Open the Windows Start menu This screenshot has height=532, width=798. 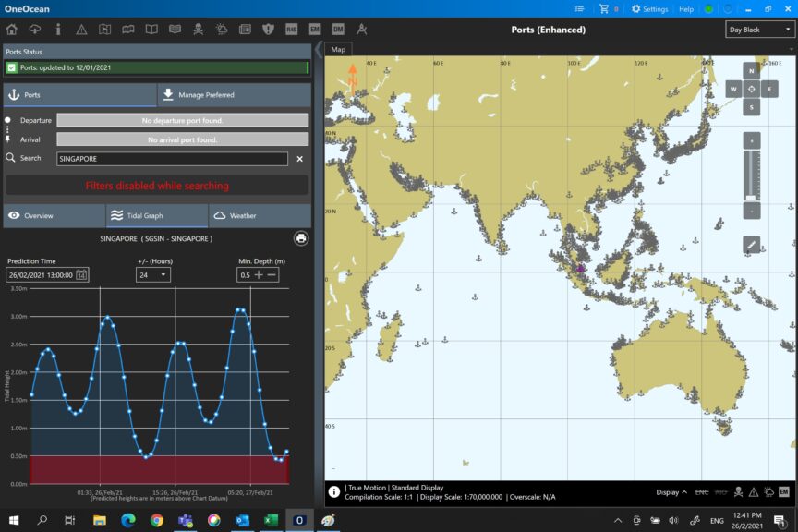click(14, 520)
